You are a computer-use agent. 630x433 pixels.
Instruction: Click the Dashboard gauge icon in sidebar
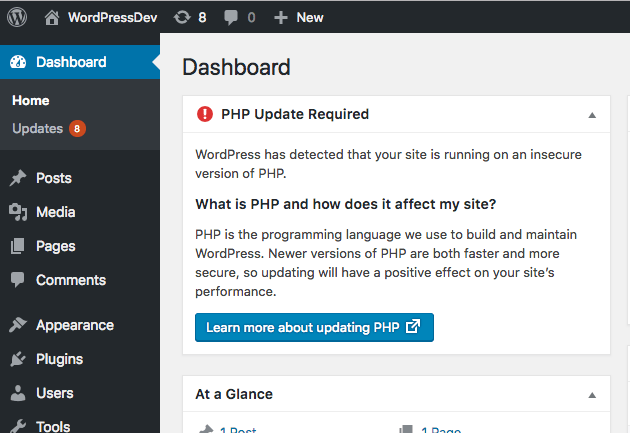[18, 62]
